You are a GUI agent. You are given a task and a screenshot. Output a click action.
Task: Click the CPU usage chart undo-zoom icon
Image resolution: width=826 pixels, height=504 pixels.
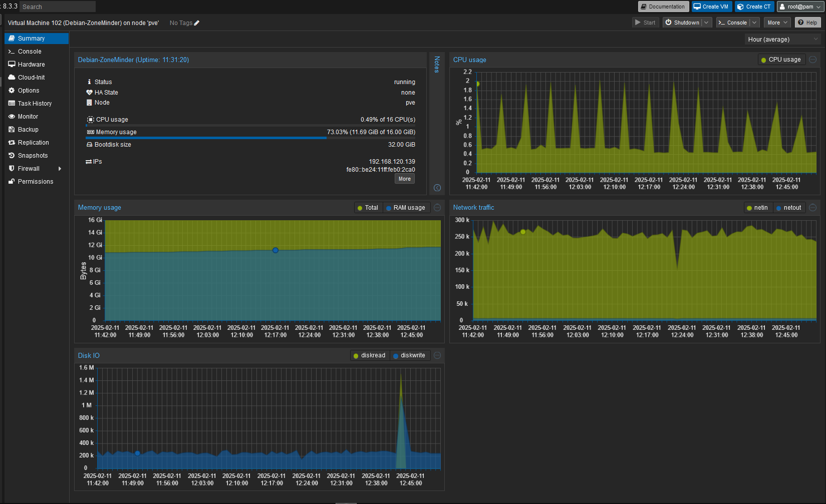pos(813,60)
